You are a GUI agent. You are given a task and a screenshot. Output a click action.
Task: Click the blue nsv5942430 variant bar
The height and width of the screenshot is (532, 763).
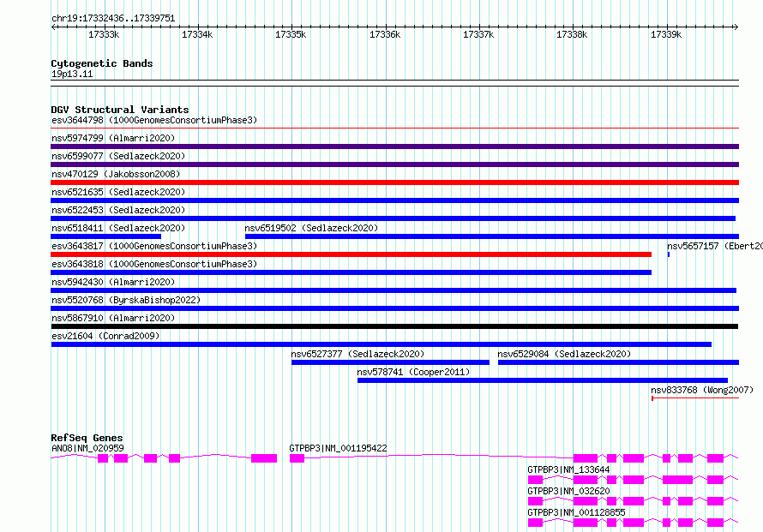tap(394, 290)
